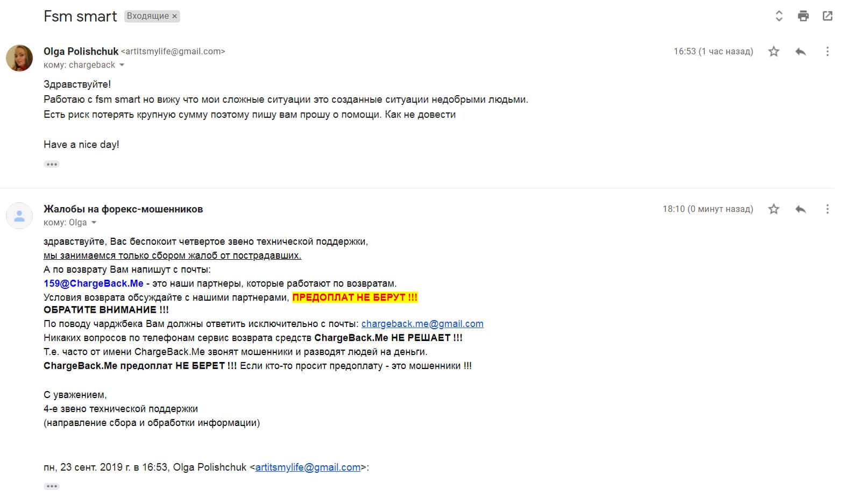844x504 pixels.
Task: Expand recipient details next to 'кому: chargeback'
Action: [x=122, y=65]
